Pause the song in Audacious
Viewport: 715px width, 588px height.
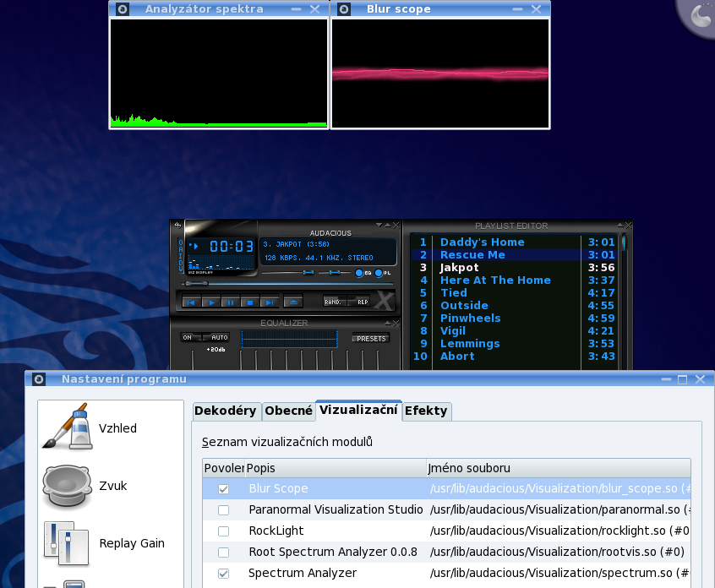[x=231, y=302]
